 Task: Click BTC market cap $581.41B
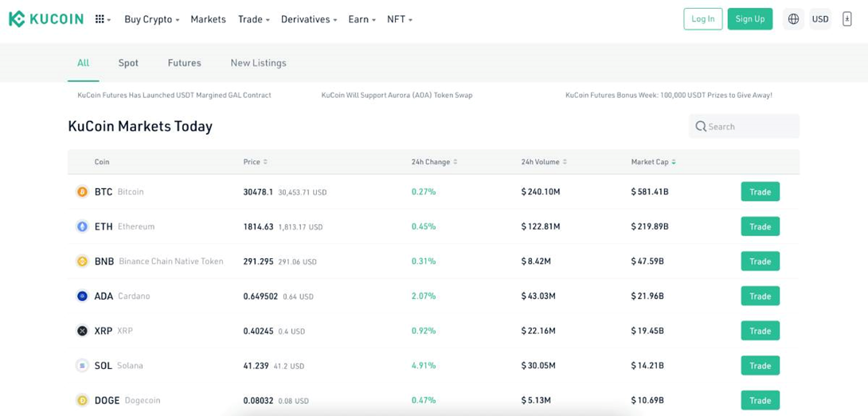pos(650,191)
